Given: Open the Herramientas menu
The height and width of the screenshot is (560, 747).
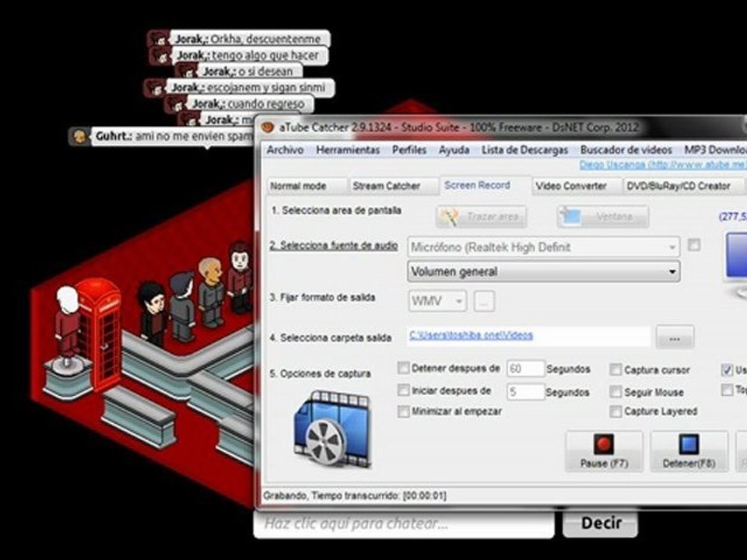Looking at the screenshot, I should pyautogui.click(x=348, y=150).
